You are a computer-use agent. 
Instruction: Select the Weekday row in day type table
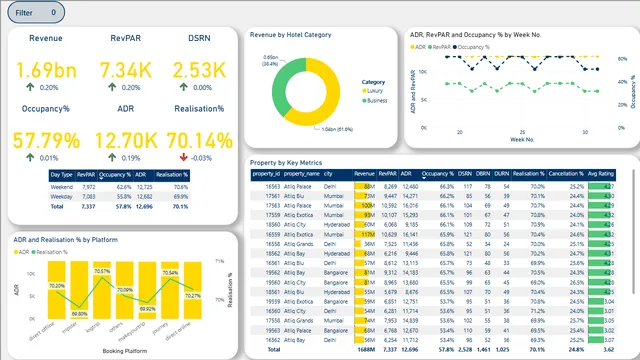[x=119, y=197]
